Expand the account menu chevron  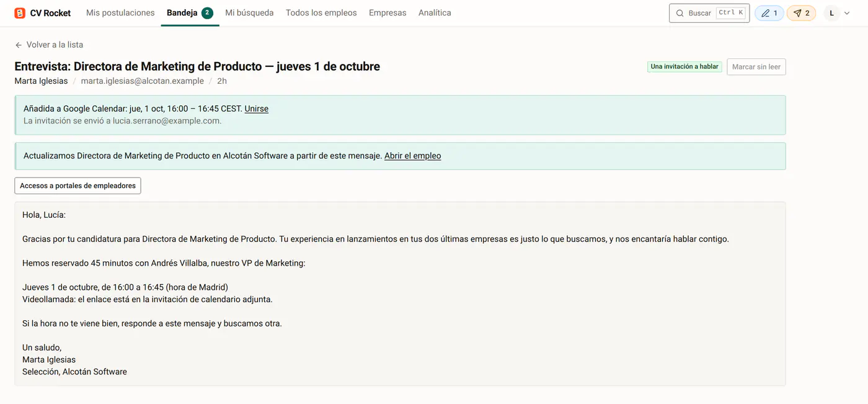pyautogui.click(x=847, y=13)
